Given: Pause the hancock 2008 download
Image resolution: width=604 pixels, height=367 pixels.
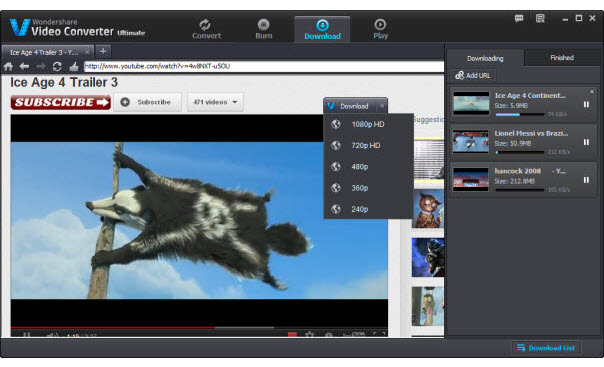Looking at the screenshot, I should (586, 180).
